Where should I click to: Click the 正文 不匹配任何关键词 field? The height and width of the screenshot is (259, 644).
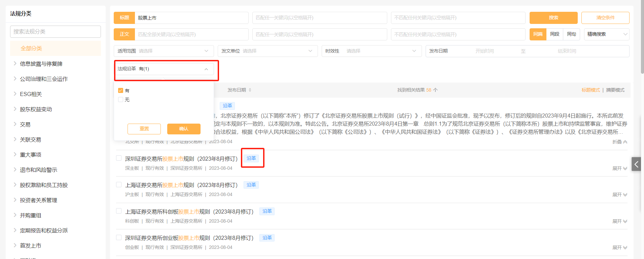[458, 34]
